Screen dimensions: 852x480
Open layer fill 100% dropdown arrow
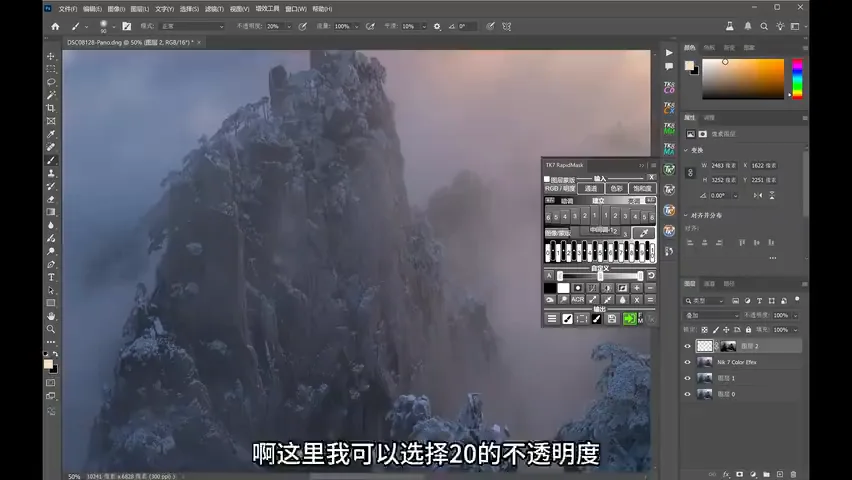[x=795, y=329]
